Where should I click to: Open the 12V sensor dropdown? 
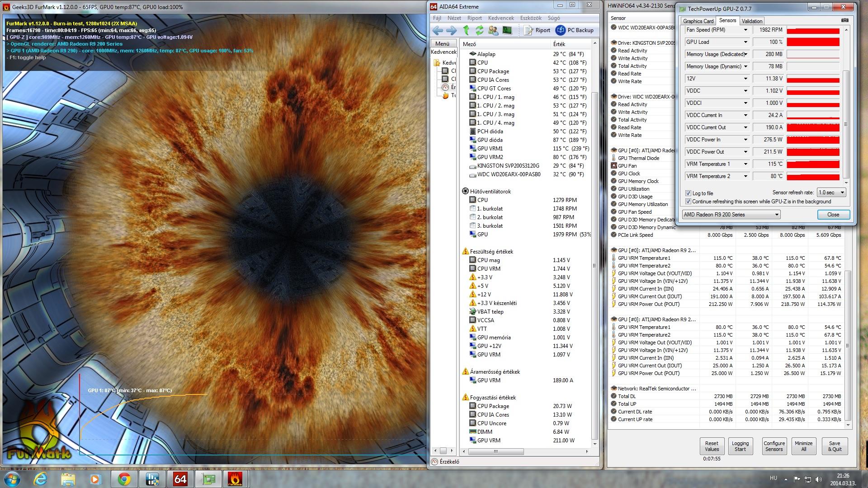745,79
